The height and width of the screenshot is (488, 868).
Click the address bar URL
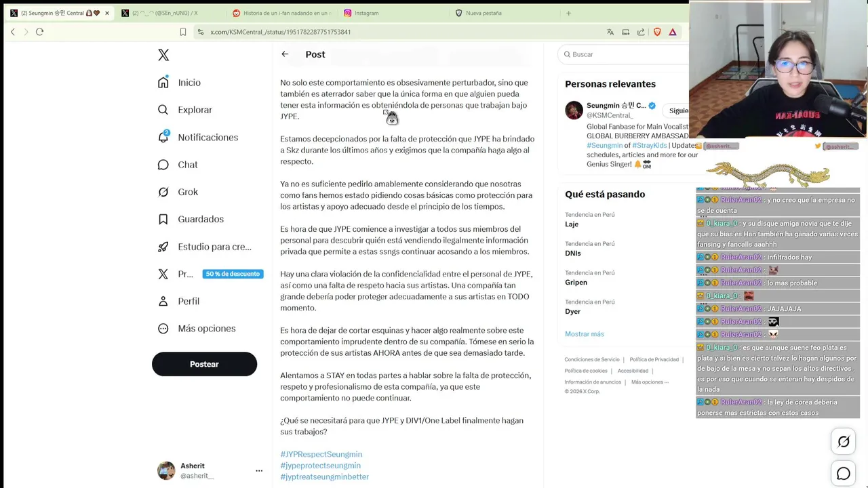tap(281, 32)
